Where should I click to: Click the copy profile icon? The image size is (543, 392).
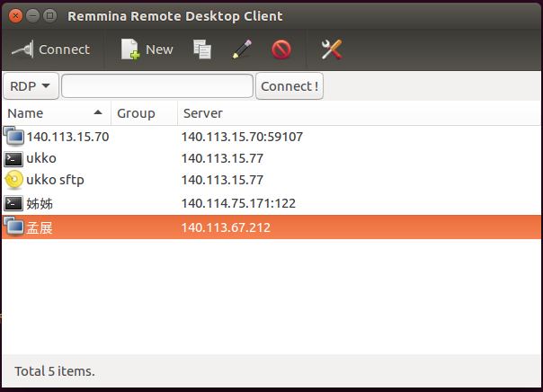202,49
